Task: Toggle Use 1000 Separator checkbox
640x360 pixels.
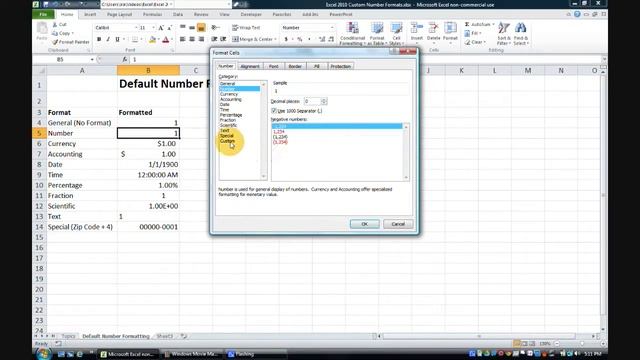Action: tap(274, 111)
